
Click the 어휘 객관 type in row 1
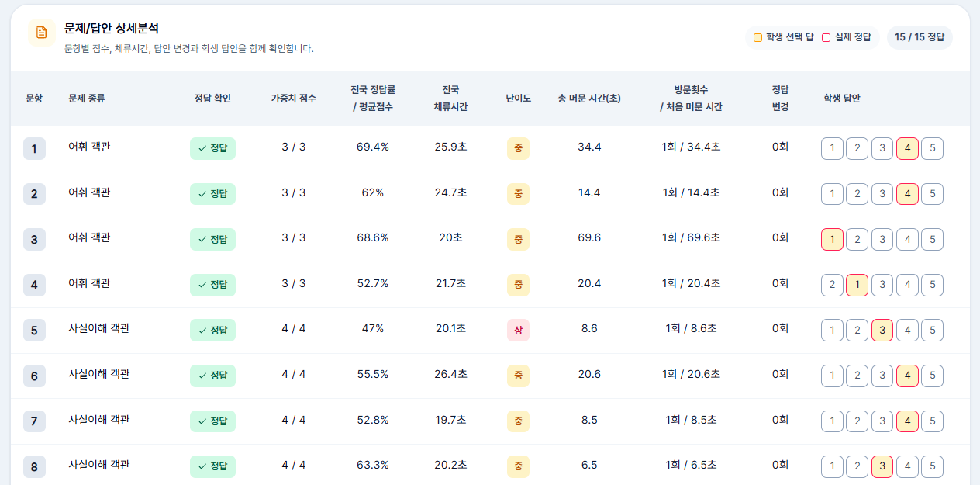tap(89, 147)
